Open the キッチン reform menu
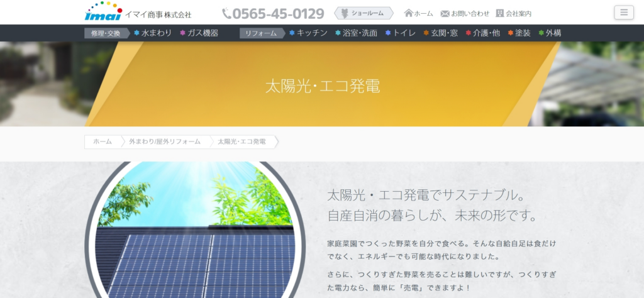 312,33
